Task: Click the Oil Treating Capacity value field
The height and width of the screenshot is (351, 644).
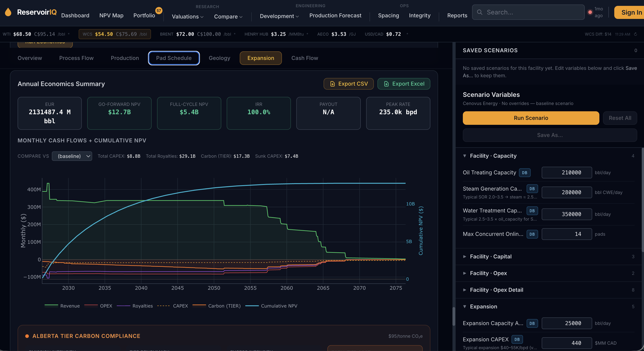Action: [566, 173]
